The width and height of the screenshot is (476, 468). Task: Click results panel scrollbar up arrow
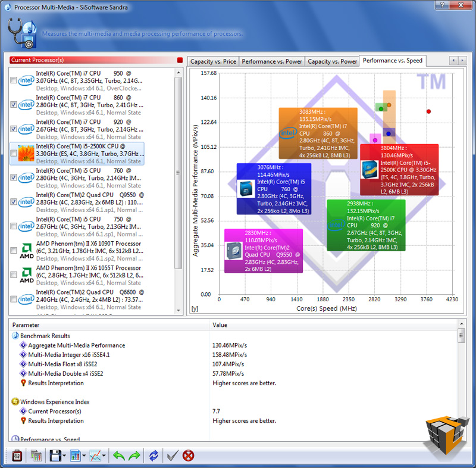(462, 324)
